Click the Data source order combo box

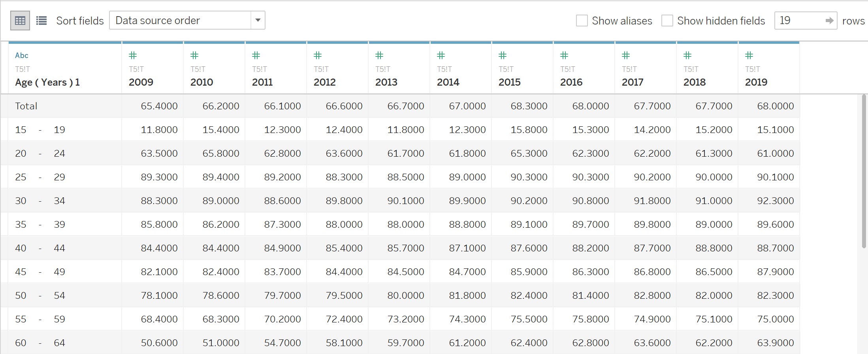180,20
